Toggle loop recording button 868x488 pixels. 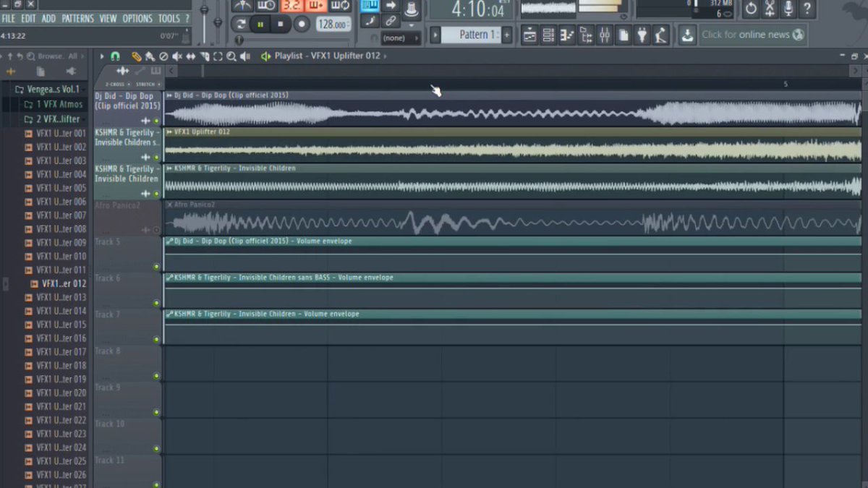tap(341, 5)
